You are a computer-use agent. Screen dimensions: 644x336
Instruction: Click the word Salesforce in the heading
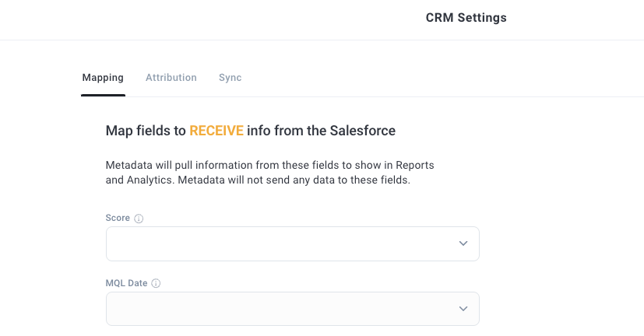point(363,131)
